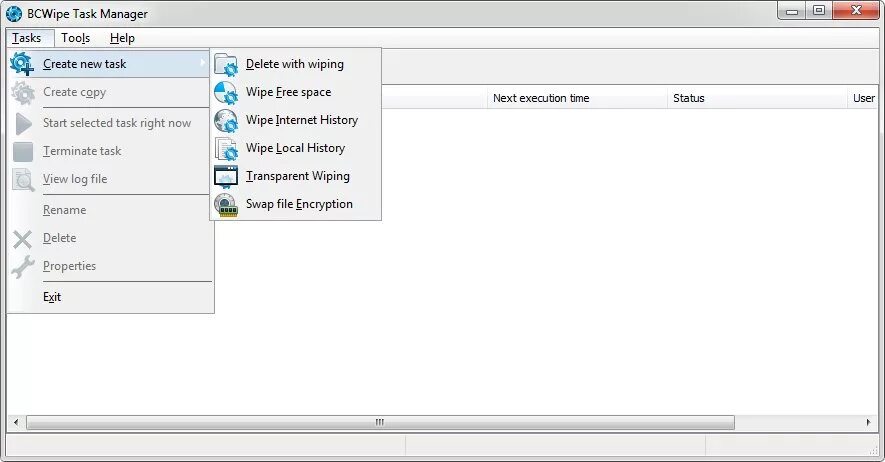Select Exit menu entry
885x462 pixels.
pyautogui.click(x=109, y=297)
